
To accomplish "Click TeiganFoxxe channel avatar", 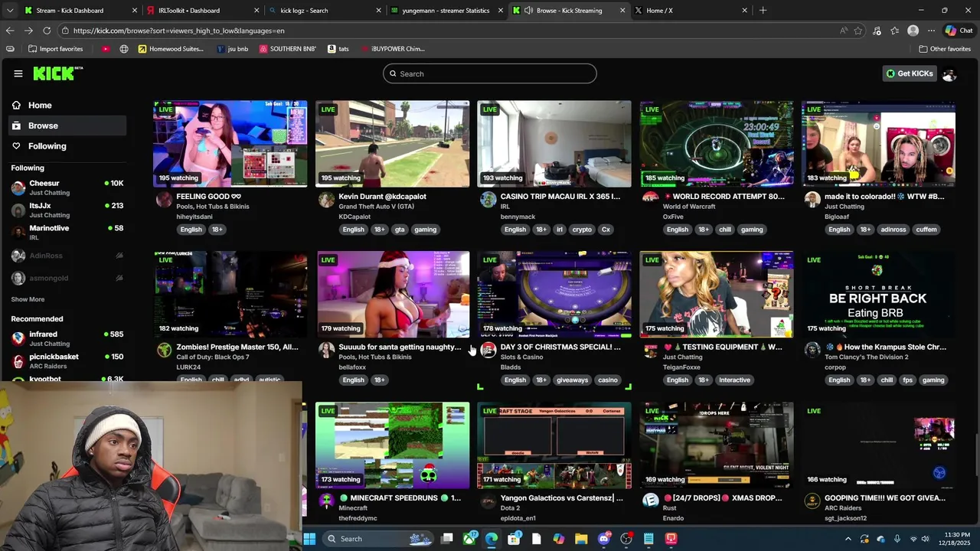I will tap(650, 350).
